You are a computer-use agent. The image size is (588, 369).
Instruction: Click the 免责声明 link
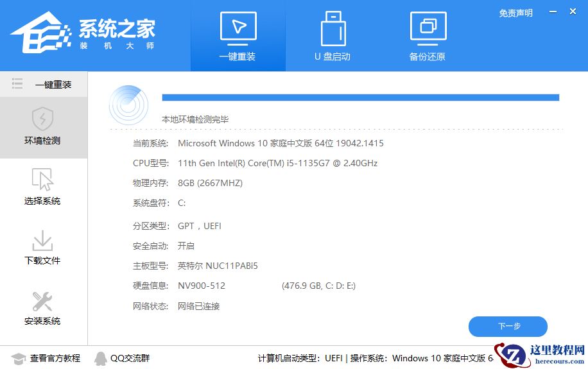click(515, 13)
